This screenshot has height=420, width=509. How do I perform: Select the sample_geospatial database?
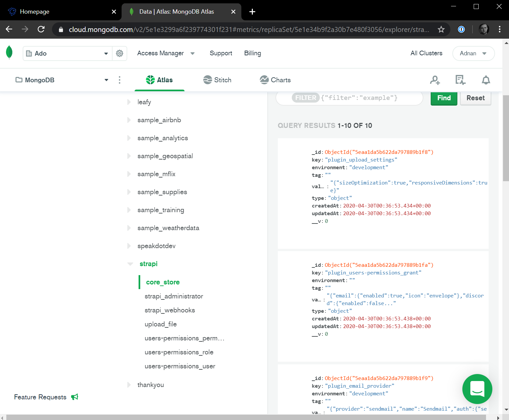[165, 156]
